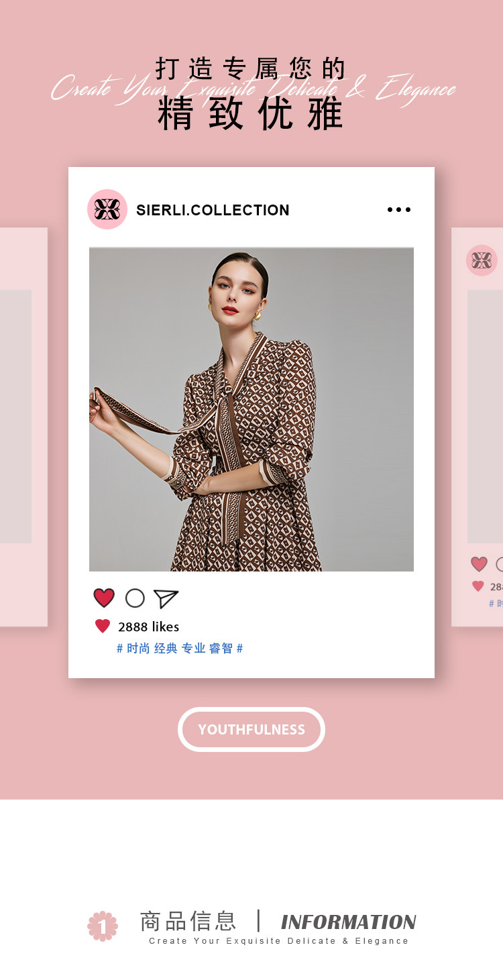Click the 精致优雅 headline text
Viewport: 503px width, 980px height.
point(251,113)
